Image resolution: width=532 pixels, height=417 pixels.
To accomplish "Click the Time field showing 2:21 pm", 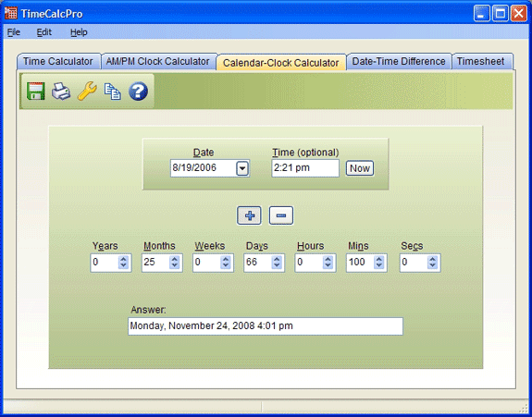I will (305, 168).
